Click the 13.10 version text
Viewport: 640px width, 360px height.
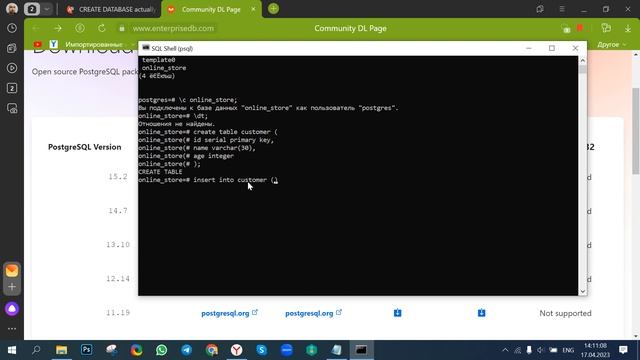coord(118,244)
